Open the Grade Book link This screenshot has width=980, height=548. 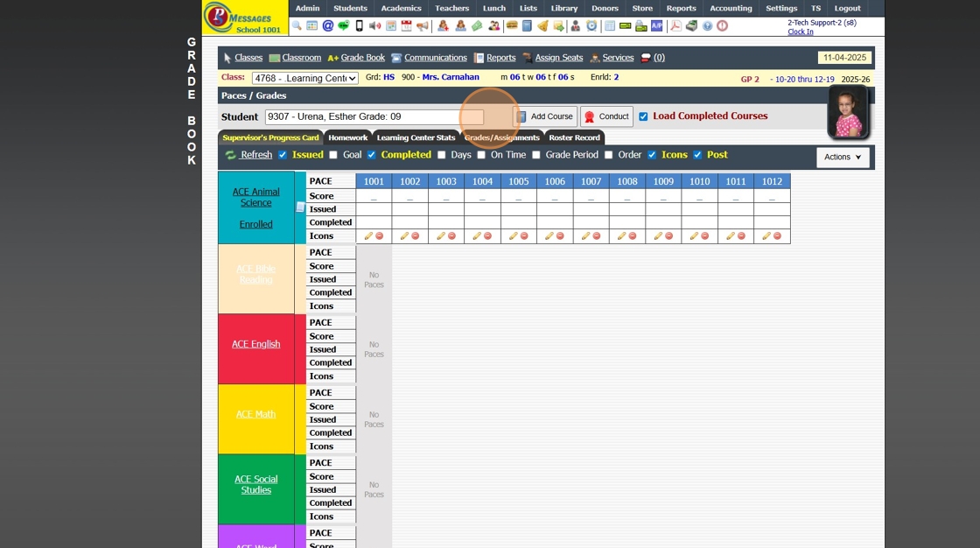[362, 58]
